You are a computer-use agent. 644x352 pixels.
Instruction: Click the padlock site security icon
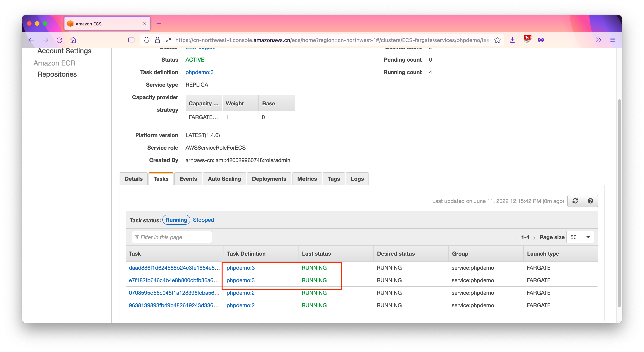[x=157, y=40]
